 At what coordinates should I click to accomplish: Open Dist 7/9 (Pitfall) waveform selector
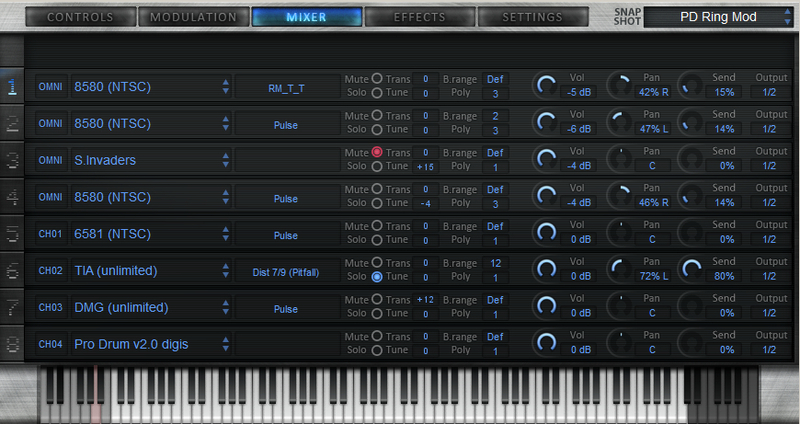[x=287, y=272]
